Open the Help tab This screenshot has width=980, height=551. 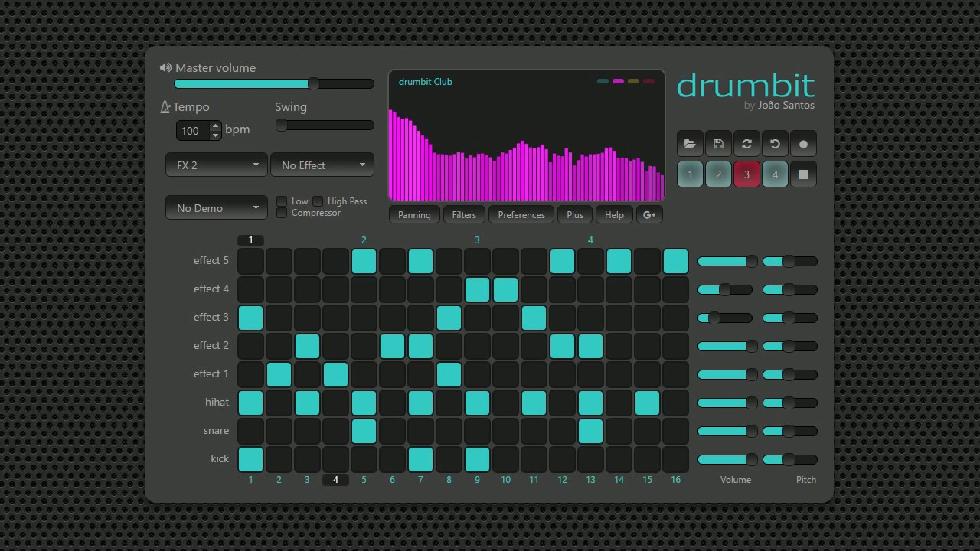[614, 215]
